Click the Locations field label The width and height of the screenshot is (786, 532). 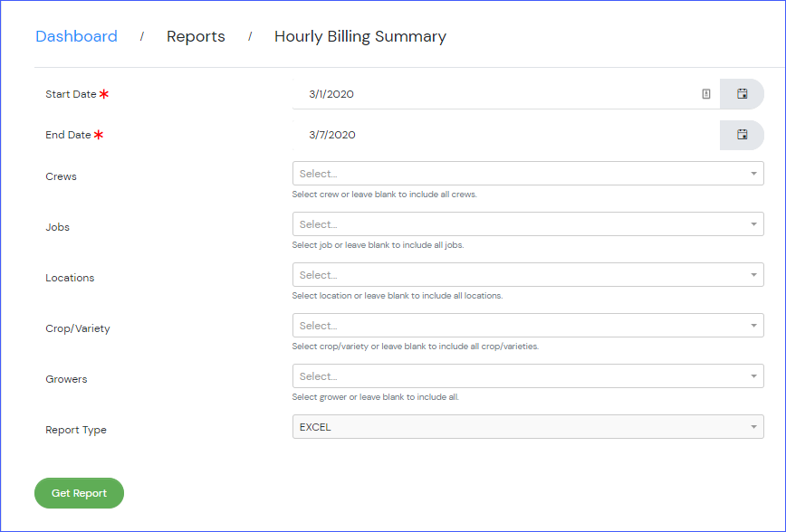70,278
